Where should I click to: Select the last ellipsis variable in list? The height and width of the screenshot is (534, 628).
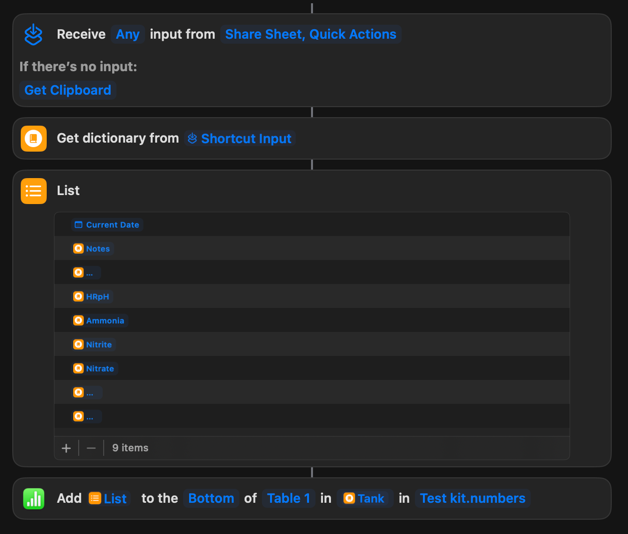(x=87, y=417)
